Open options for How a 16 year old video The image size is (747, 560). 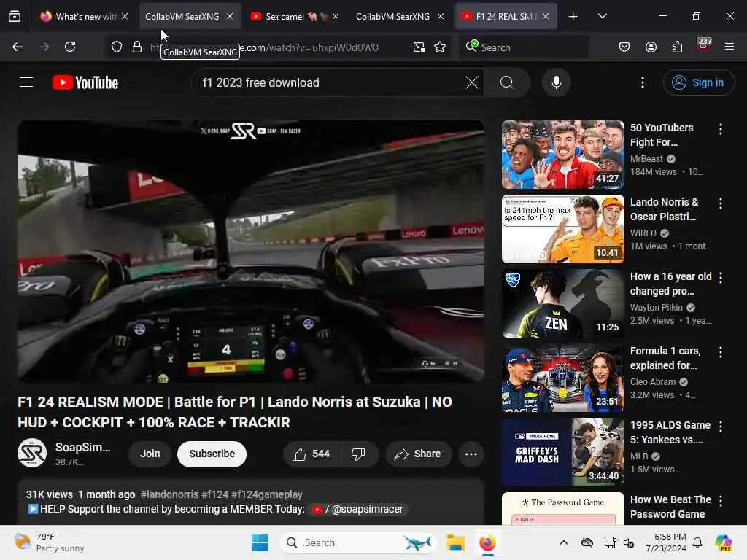tap(720, 277)
